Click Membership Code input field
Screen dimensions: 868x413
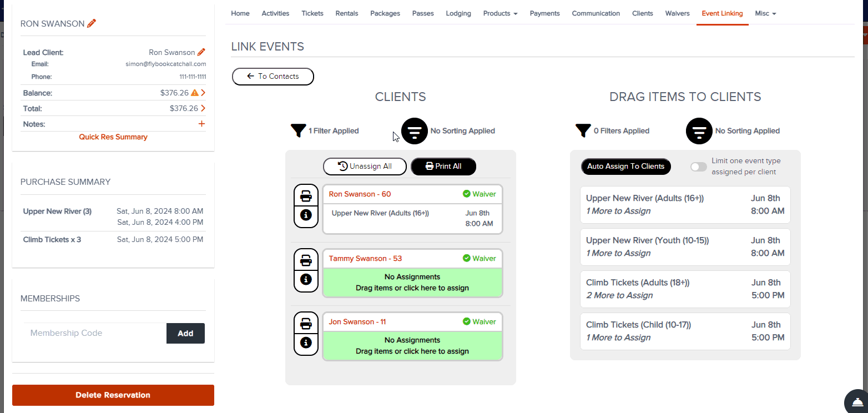pos(95,333)
